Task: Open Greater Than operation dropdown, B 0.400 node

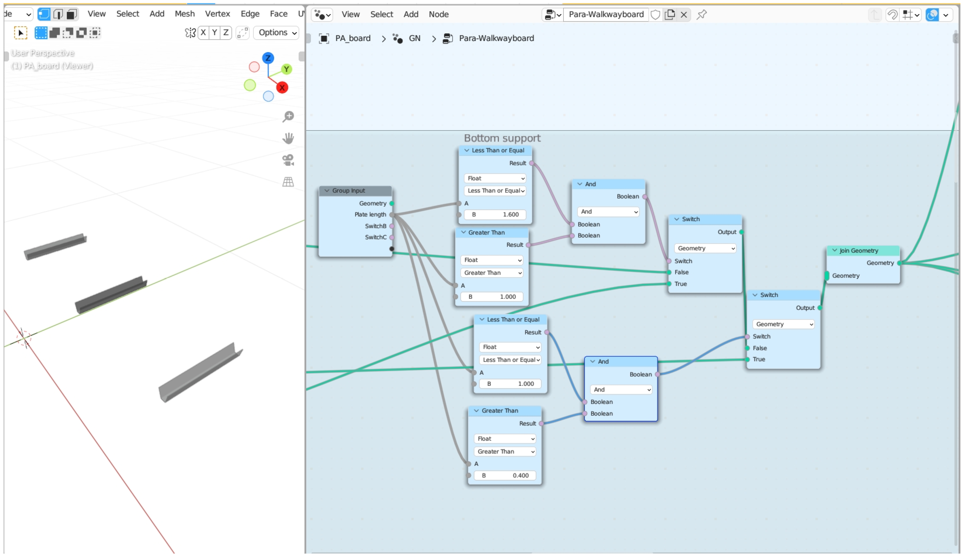Action: click(505, 451)
